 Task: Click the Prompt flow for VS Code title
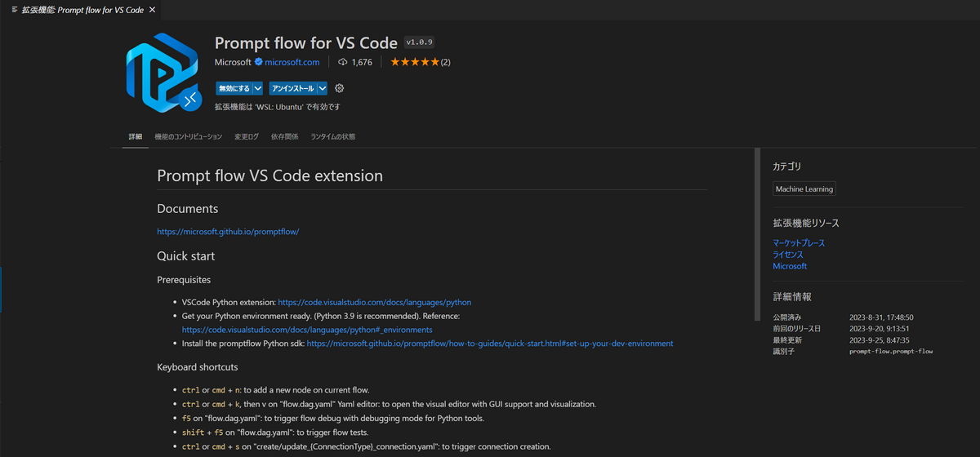[x=306, y=42]
